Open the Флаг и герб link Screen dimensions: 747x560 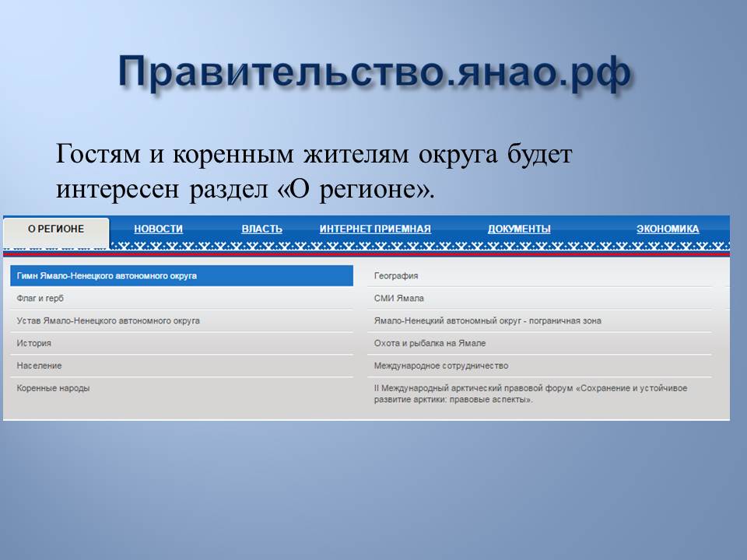point(40,298)
